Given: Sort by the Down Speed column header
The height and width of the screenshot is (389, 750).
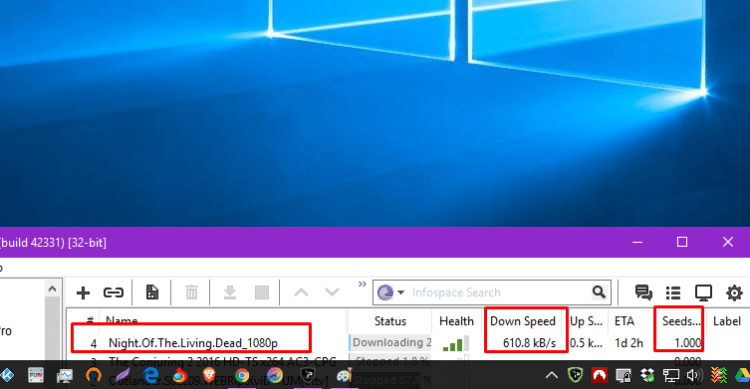Looking at the screenshot, I should tap(523, 321).
